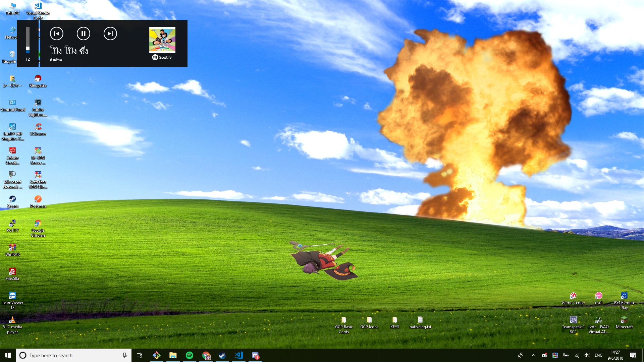644x362 pixels.
Task: Click the Spotify album art thumbnail
Action: pyautogui.click(x=162, y=40)
